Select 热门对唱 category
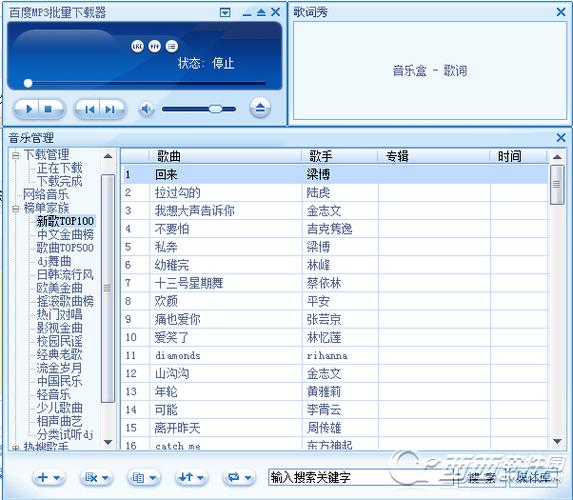 tap(59, 314)
